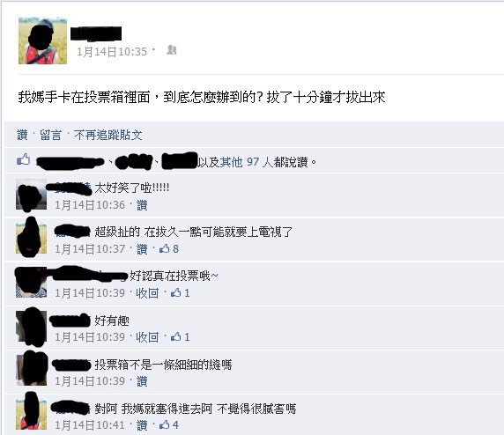Open the post author's profile picture
Image resolution: width=504 pixels, height=435 pixels.
click(x=43, y=41)
